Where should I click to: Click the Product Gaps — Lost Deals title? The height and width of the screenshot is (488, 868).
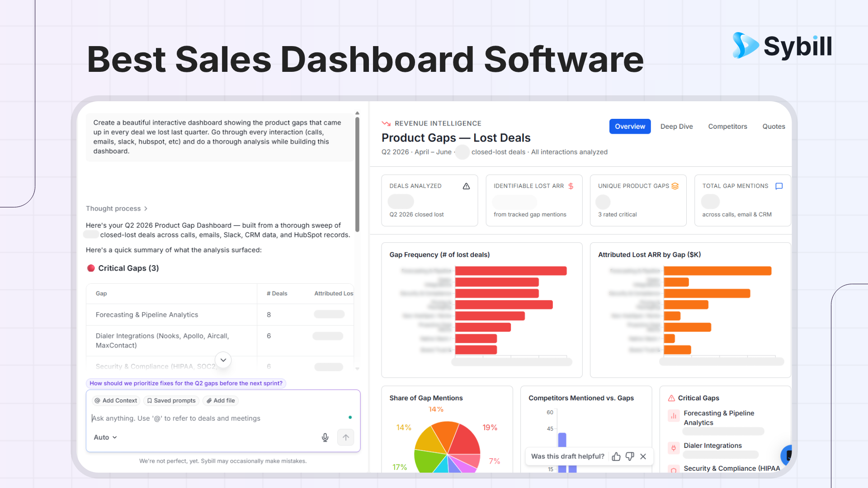(456, 138)
